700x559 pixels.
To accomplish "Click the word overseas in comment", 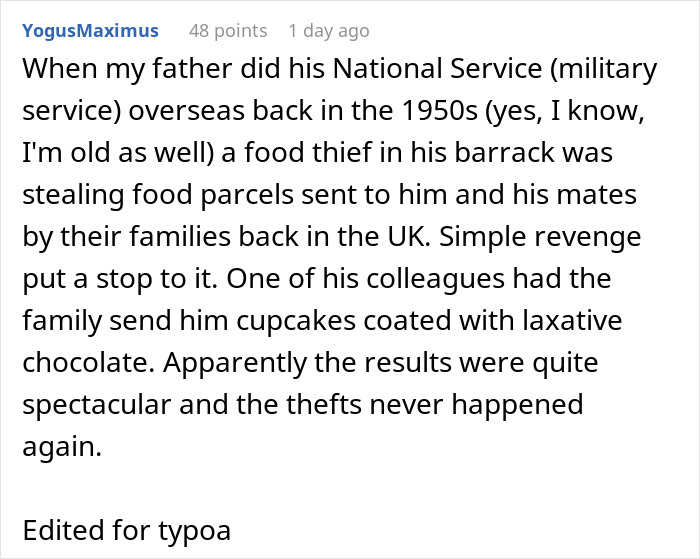I will coord(187,110).
